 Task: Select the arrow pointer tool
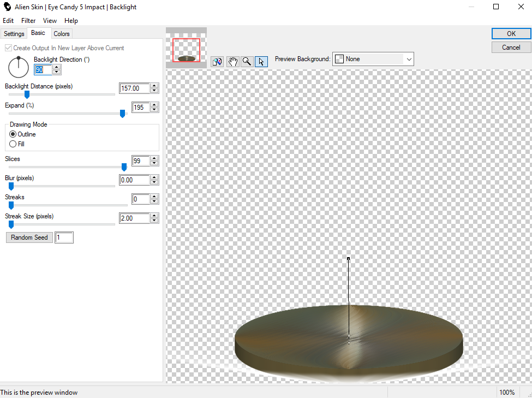click(x=261, y=61)
